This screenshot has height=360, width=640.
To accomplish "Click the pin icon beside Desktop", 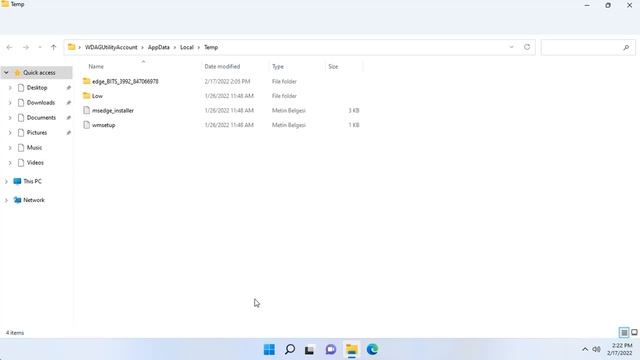I will 69,88.
